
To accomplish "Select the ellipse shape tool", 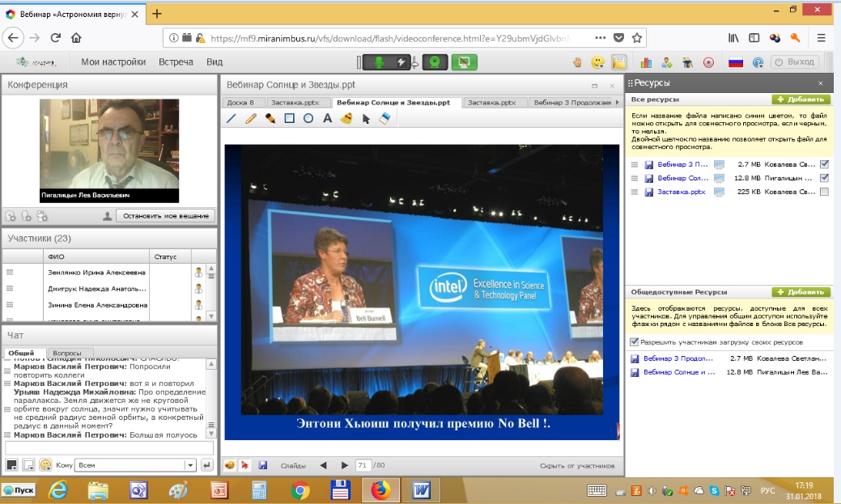I will coord(308,118).
